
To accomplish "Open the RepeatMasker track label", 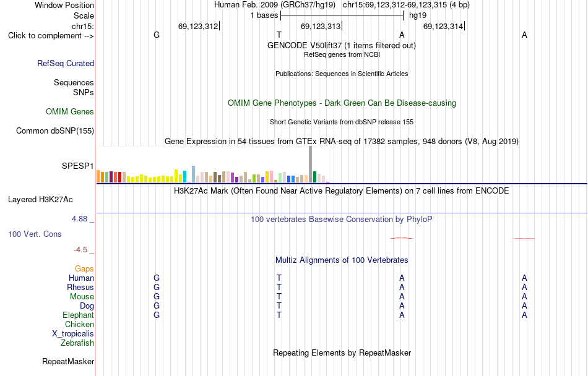I will [x=68, y=361].
